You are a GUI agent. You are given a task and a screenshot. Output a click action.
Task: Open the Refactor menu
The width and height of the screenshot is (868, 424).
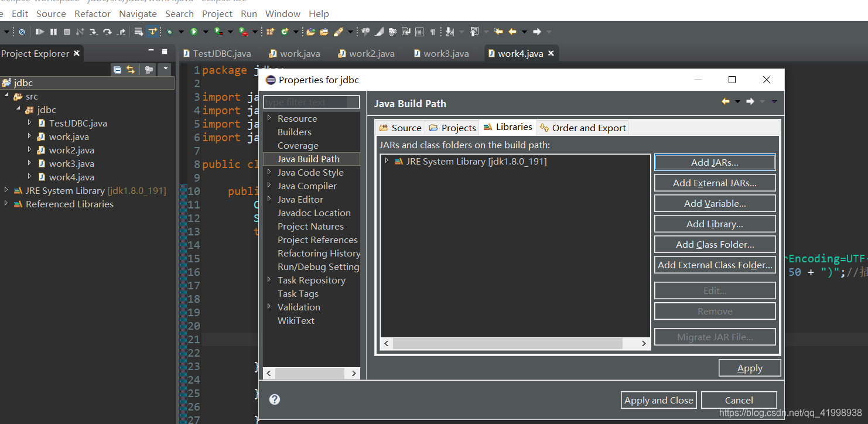(93, 13)
